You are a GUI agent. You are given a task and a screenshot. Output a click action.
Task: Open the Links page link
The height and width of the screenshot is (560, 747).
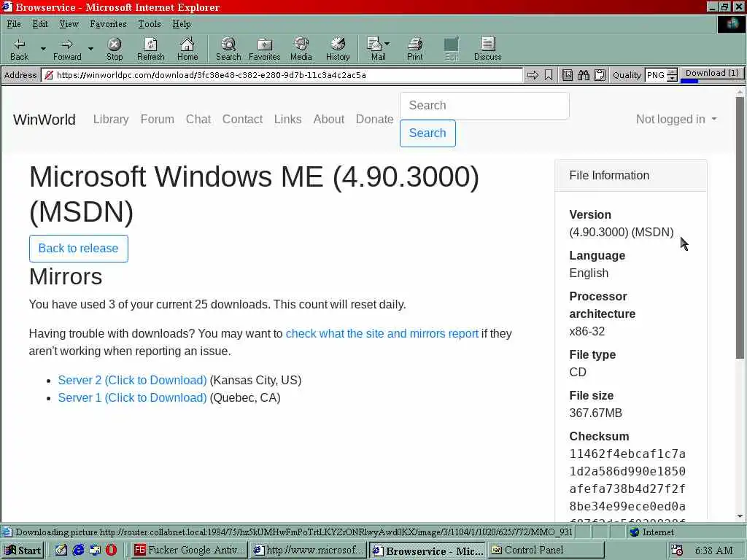pos(287,119)
